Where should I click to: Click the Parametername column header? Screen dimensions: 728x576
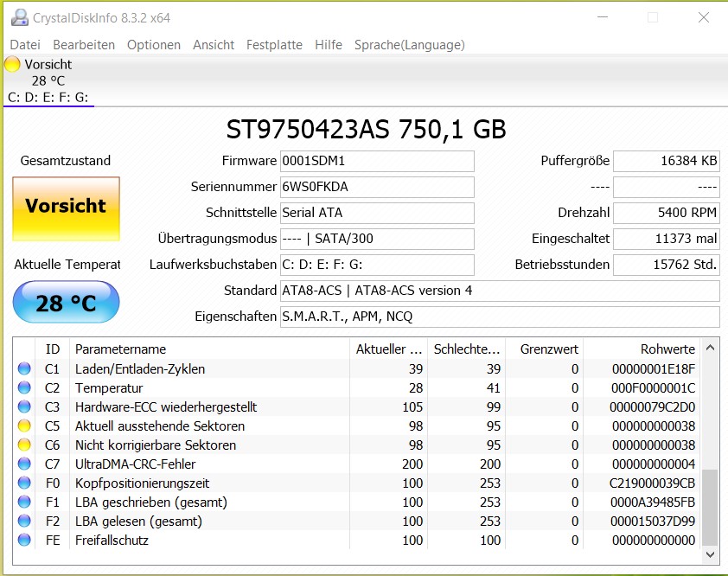[209, 349]
